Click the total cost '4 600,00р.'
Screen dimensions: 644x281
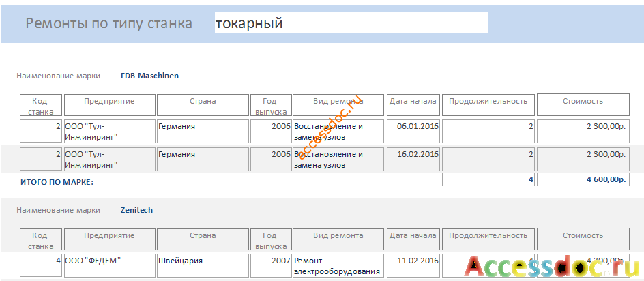coord(583,179)
